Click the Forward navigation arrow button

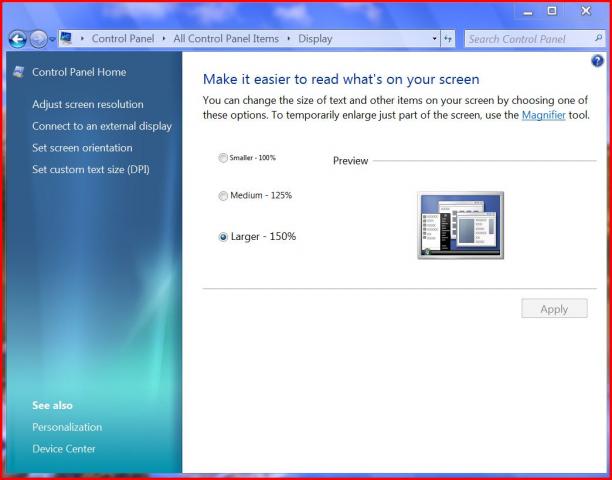(38, 39)
